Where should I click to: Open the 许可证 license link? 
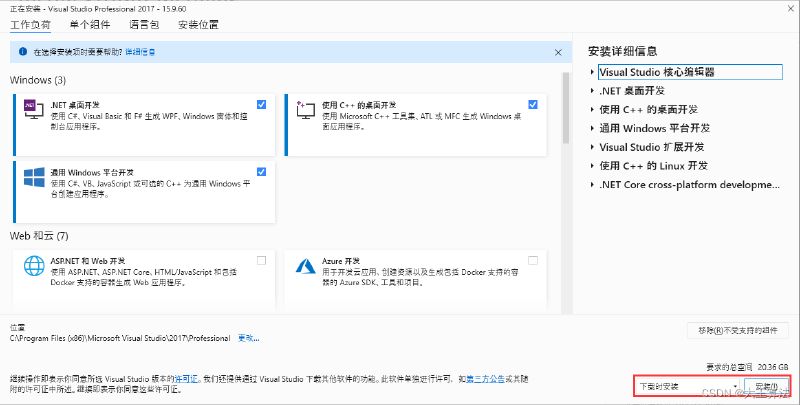click(x=186, y=379)
